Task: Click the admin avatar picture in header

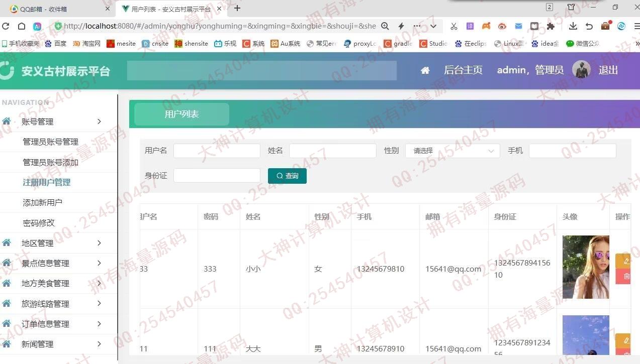Action: (x=581, y=70)
